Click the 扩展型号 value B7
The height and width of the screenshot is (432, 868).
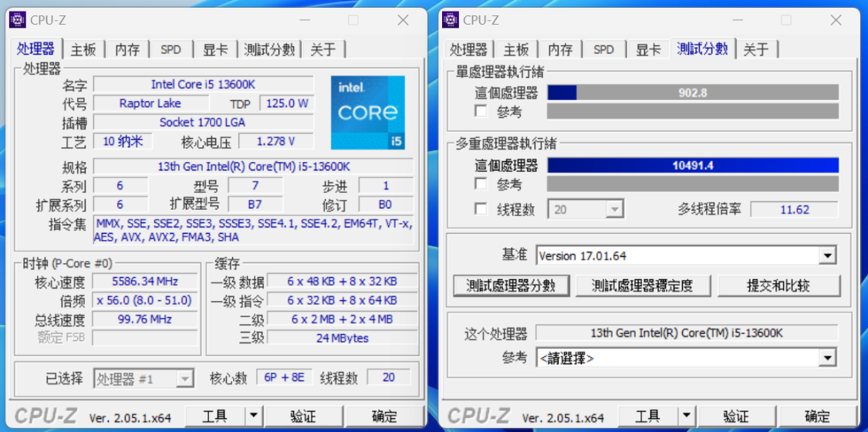pyautogui.click(x=255, y=204)
